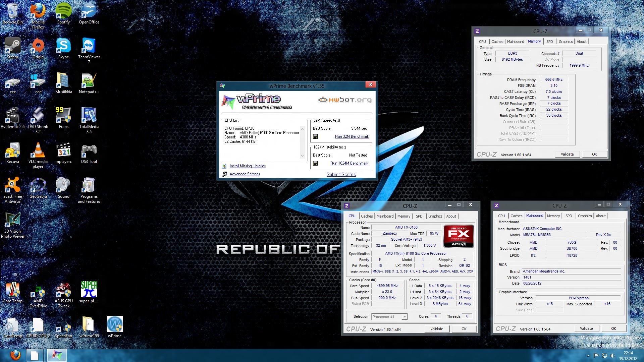Show hidden system tray icons arrow

click(588, 356)
